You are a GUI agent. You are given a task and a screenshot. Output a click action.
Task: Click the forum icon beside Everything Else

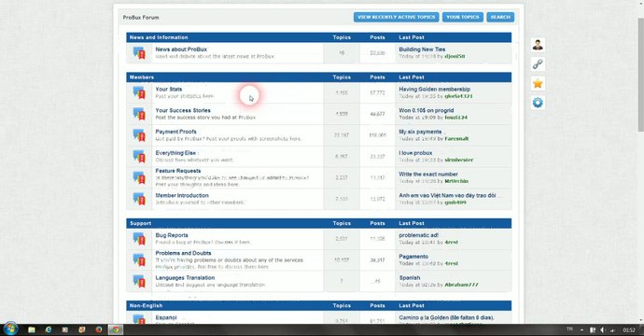[x=139, y=157]
